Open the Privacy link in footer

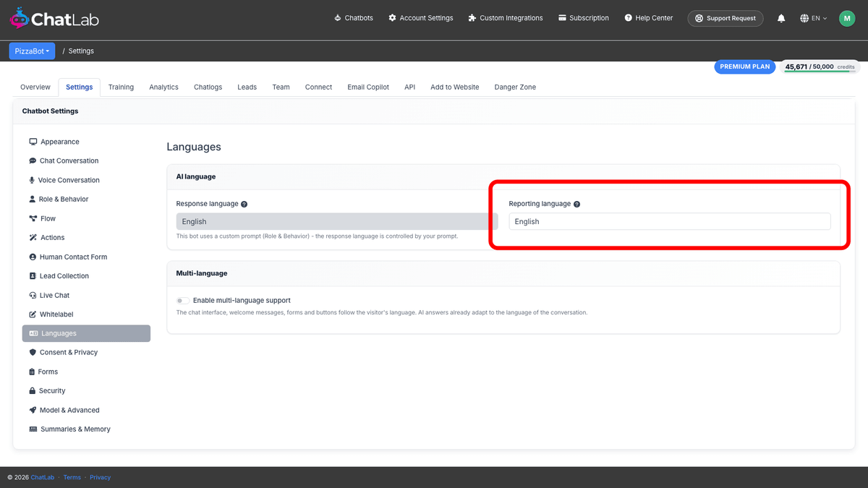coord(101,477)
